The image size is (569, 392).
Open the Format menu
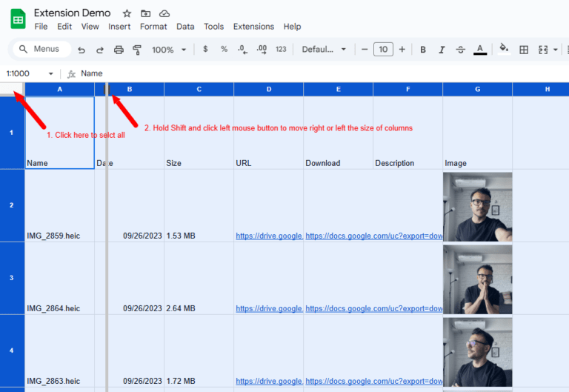[153, 27]
